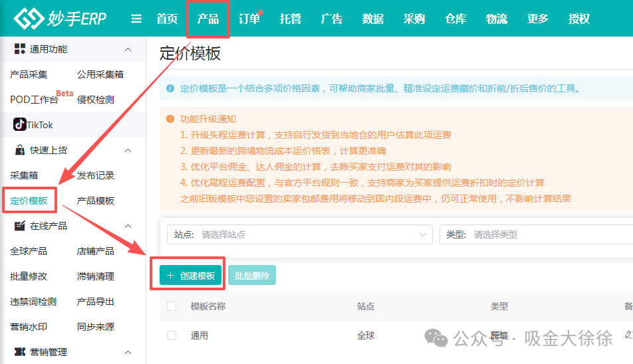Toggle the sidebar collapse hamburger icon
Image resolution: width=633 pixels, height=364 pixels.
(x=136, y=19)
